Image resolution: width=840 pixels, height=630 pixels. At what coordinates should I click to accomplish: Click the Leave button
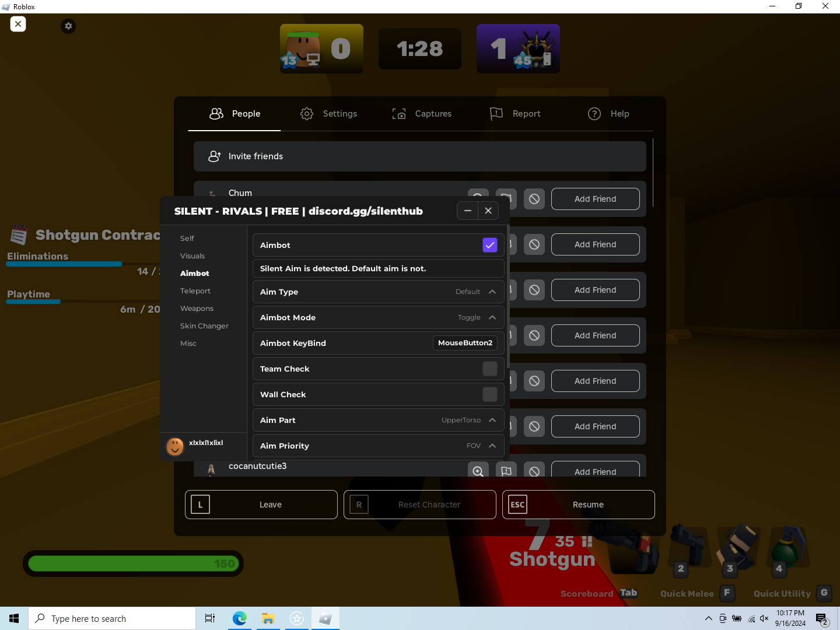click(x=261, y=505)
